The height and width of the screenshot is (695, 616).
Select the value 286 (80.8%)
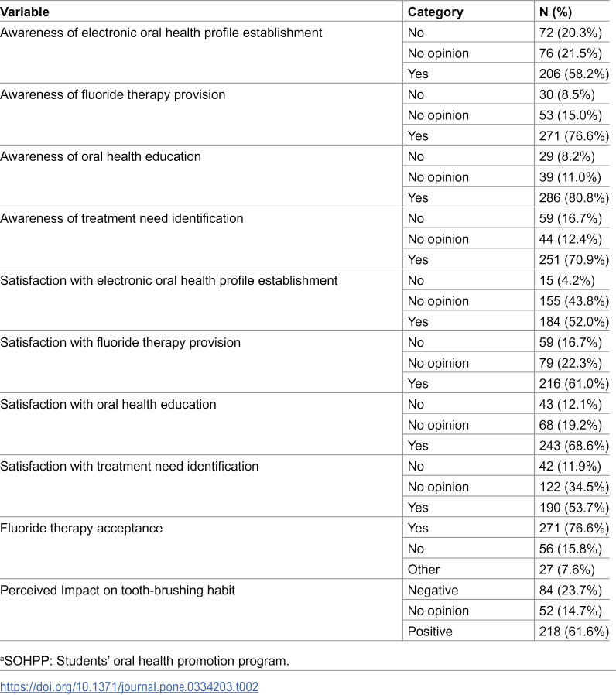coord(574,197)
